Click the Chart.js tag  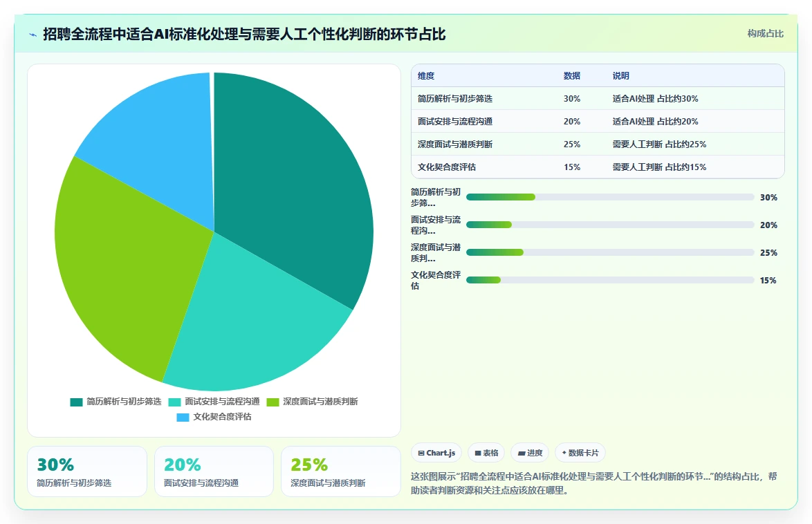coord(436,453)
